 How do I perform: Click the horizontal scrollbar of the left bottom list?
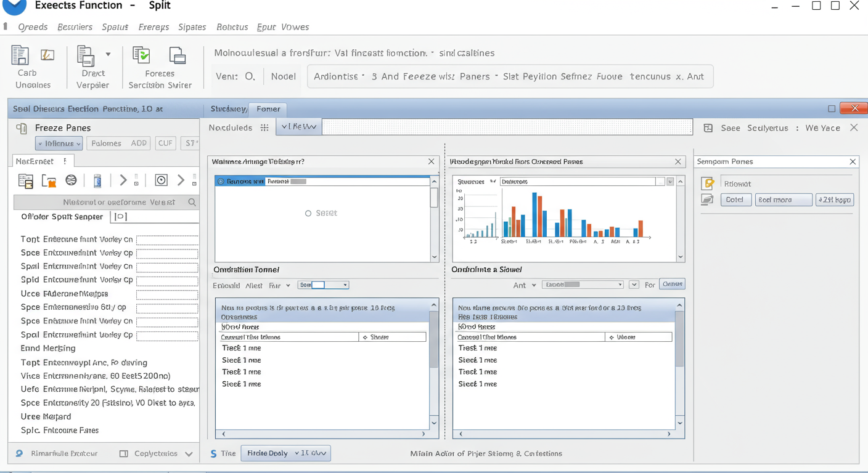point(323,434)
